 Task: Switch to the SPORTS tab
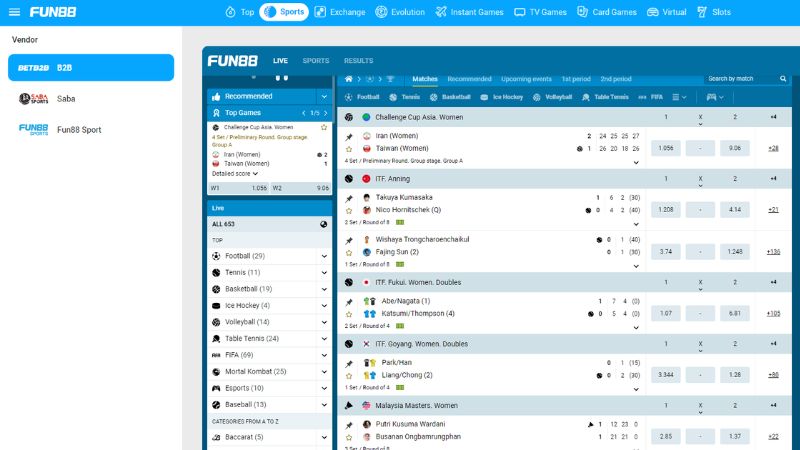click(316, 61)
